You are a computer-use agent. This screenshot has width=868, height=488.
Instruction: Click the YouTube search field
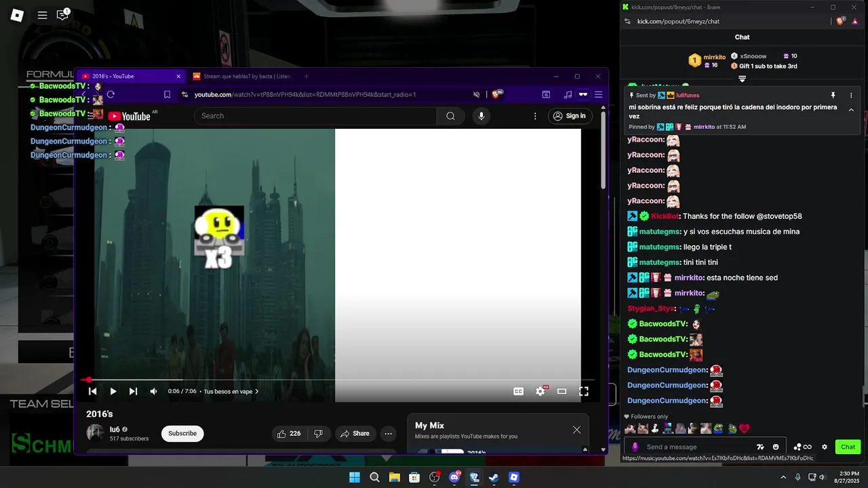(x=315, y=116)
